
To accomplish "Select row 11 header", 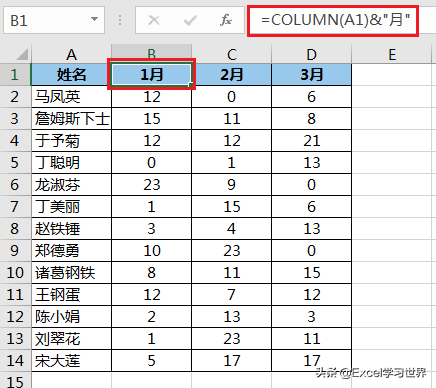I will point(15,295).
